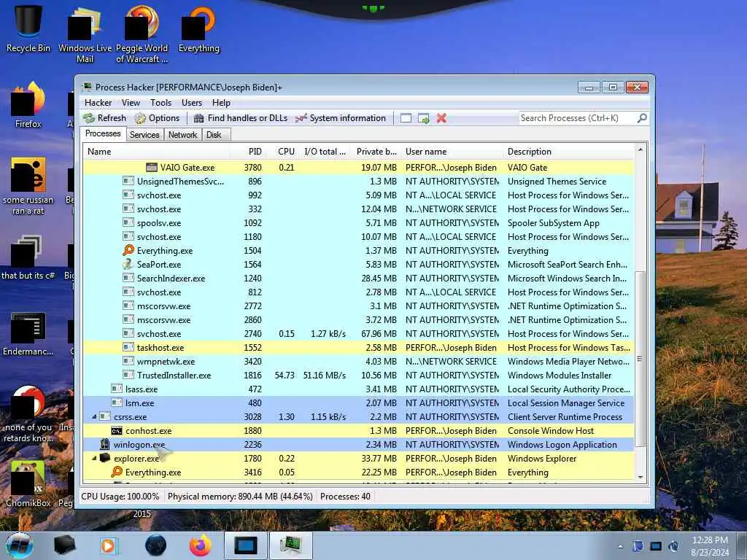
Task: Click the find window and thread icon
Action: coord(424,118)
